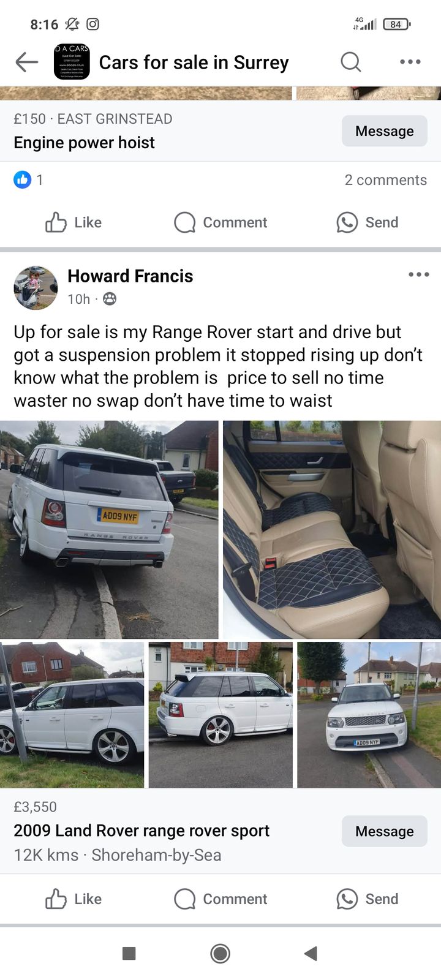441x980 pixels.
Task: Message seller of 2009 Range Rover sport
Action: [385, 831]
